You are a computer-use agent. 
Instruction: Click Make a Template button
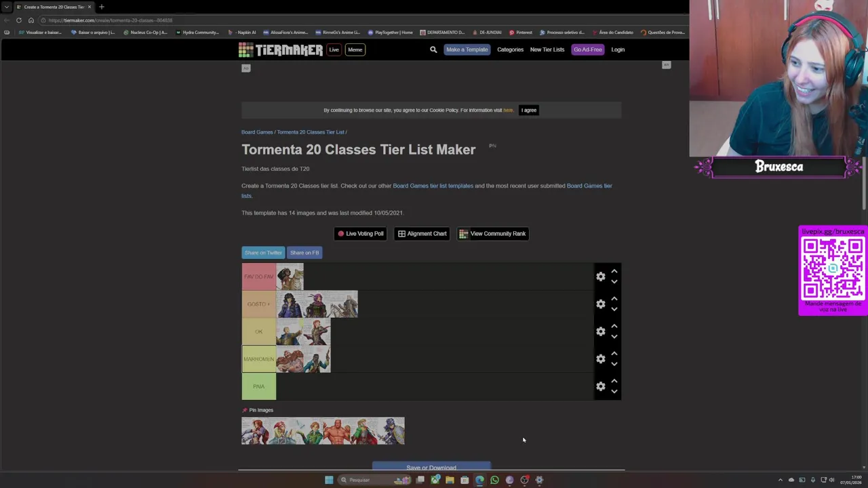pyautogui.click(x=467, y=49)
